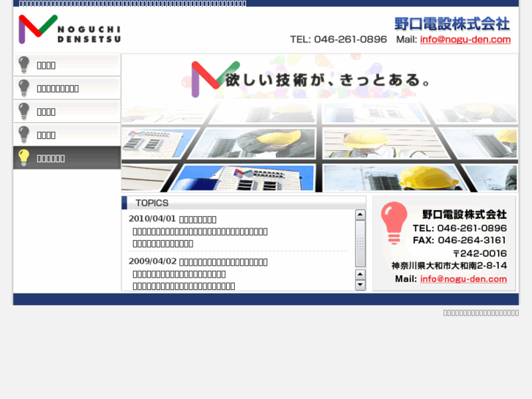Click the TOPICS scrollbar thumb
This screenshot has height=399, width=532.
360,244
